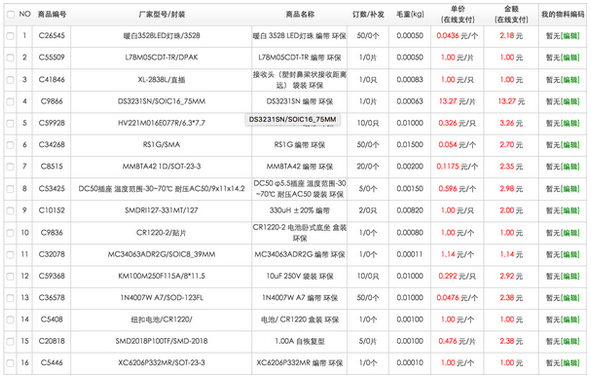Click 编辑 for item C55509

[570, 58]
